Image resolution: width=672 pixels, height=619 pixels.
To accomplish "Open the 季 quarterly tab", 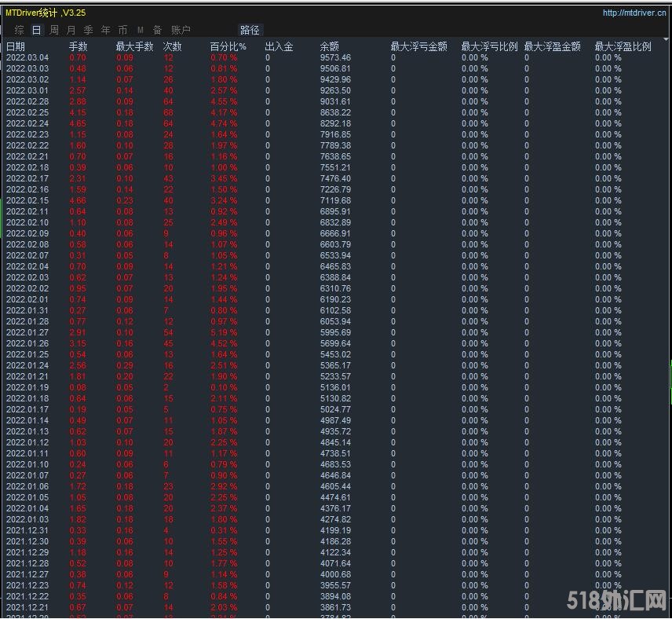I will pos(89,30).
